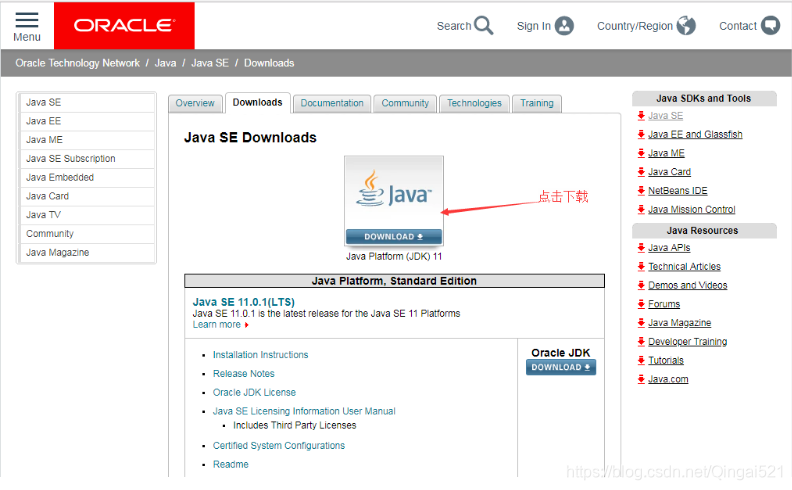Click the Country/Region globe icon
This screenshot has height=490, width=792.
click(686, 25)
